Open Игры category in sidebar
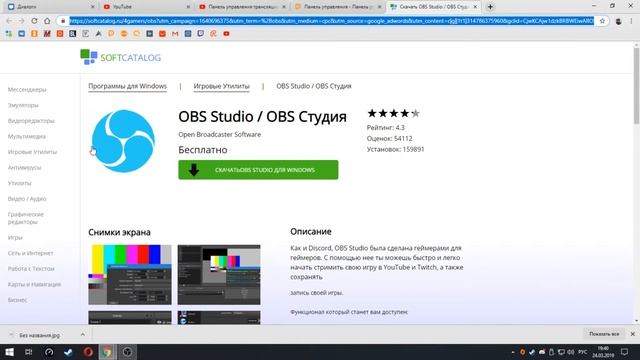Image resolution: width=640 pixels, height=360 pixels. click(x=15, y=237)
